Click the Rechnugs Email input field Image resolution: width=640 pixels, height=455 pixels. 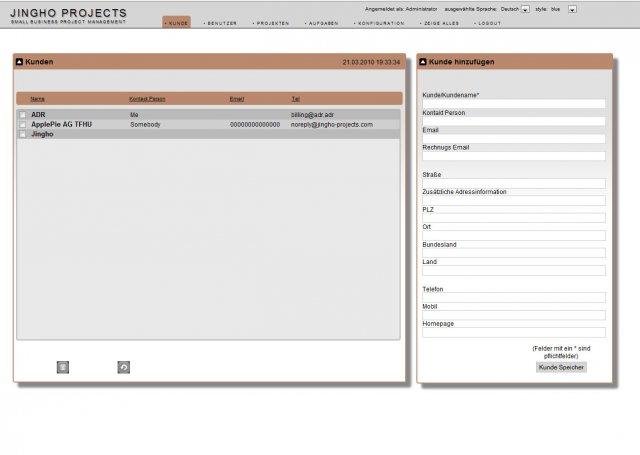(x=514, y=156)
